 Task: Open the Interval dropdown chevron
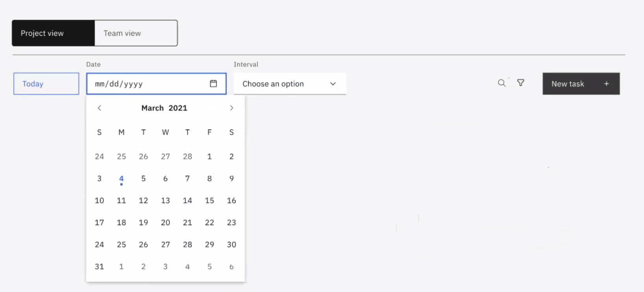click(x=333, y=84)
